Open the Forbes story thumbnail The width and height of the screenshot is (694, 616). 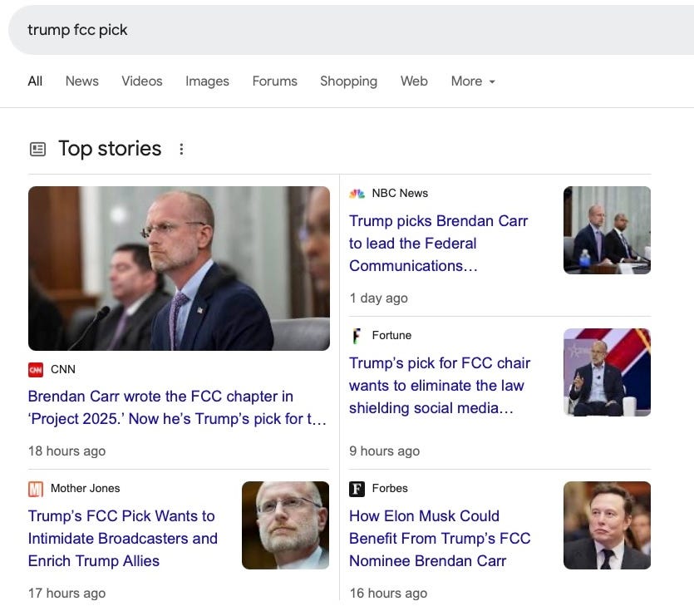607,525
